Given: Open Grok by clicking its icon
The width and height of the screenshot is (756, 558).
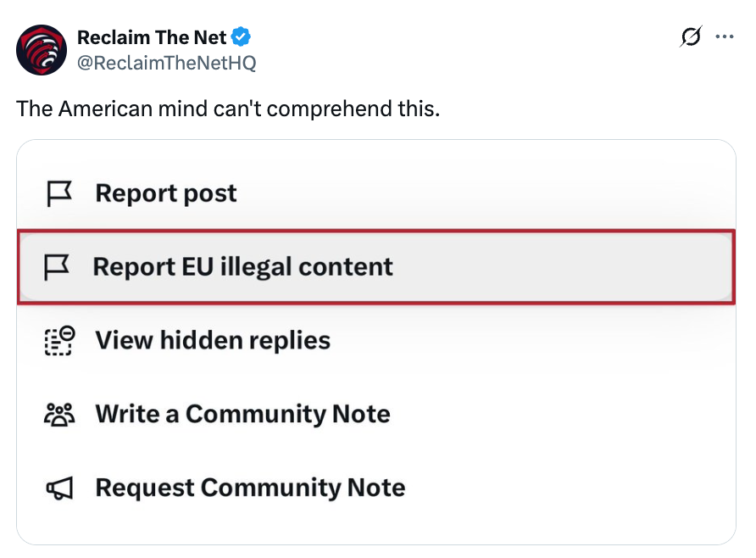Looking at the screenshot, I should pyautogui.click(x=691, y=36).
